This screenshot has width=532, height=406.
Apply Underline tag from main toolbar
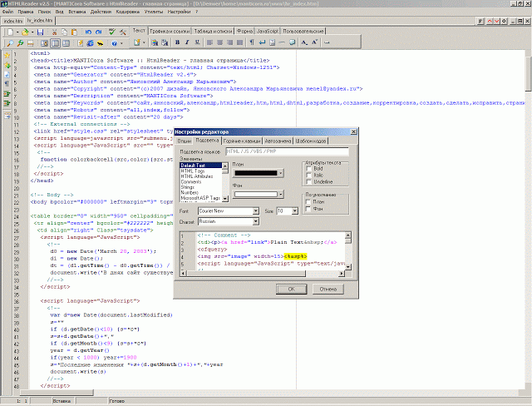point(197,42)
